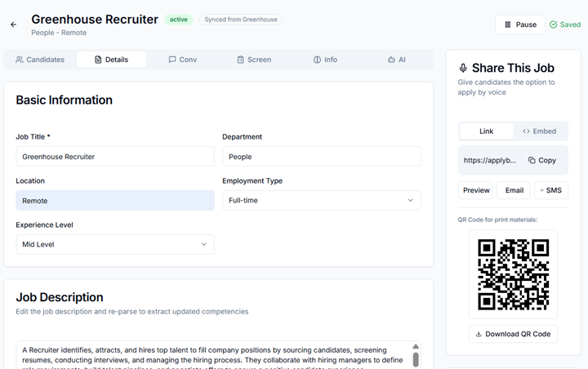Click the green active status badge
Viewport: 588px width, 369px height.
tap(179, 20)
